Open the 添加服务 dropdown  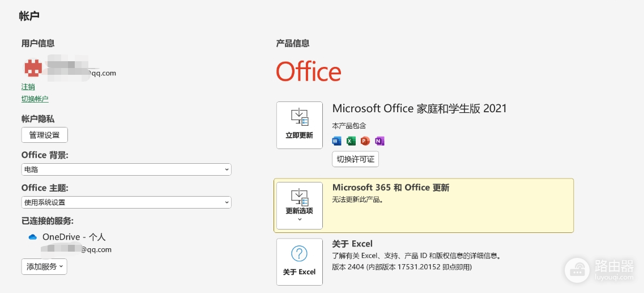pyautogui.click(x=44, y=266)
